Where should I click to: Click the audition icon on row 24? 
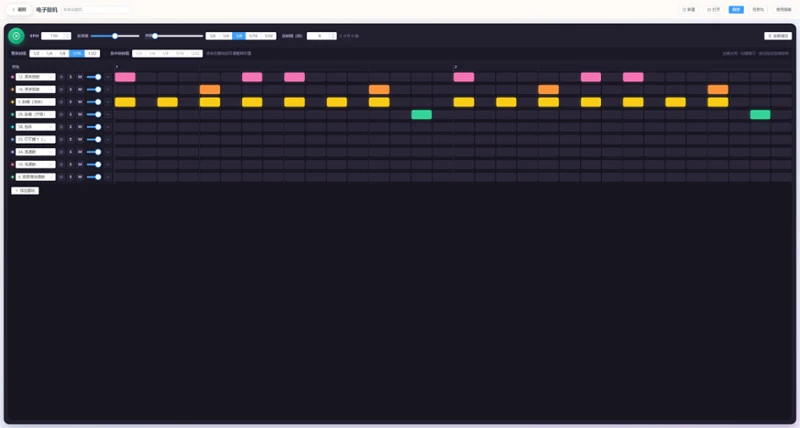pos(61,152)
